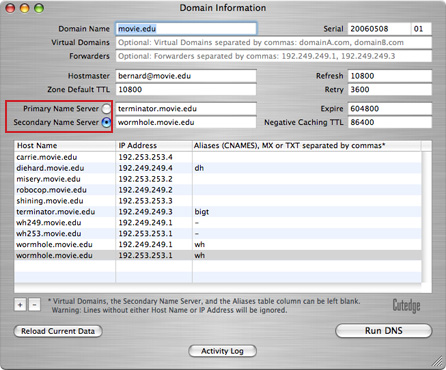Remove selected host with minus button
This screenshot has height=370, width=446.
click(34, 305)
